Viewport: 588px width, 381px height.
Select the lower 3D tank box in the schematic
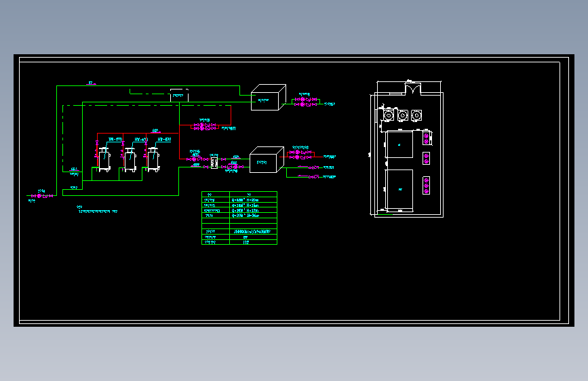267,160
